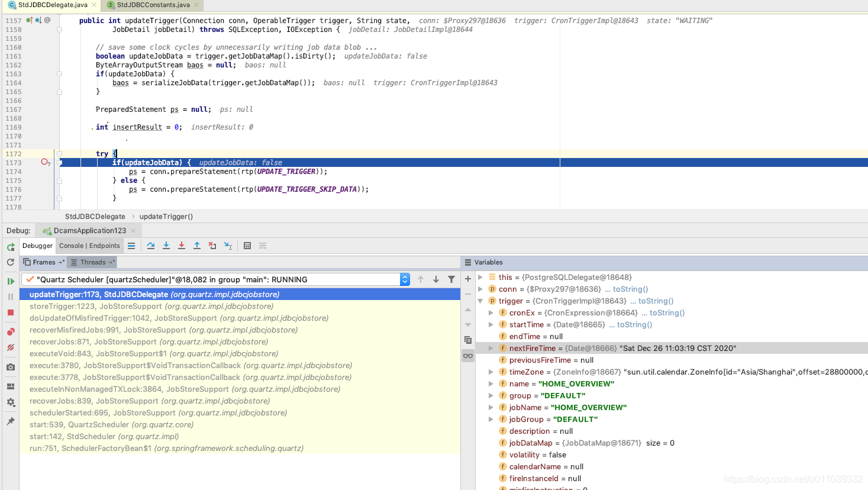Rerun the DcamsApplication123 debug session
This screenshot has width=868, height=490.
coord(11,247)
